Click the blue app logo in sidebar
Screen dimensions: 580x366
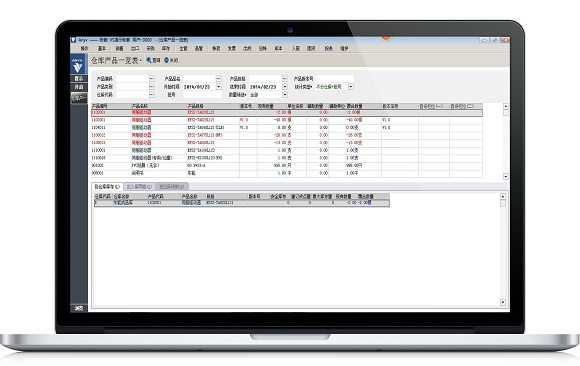click(x=78, y=65)
